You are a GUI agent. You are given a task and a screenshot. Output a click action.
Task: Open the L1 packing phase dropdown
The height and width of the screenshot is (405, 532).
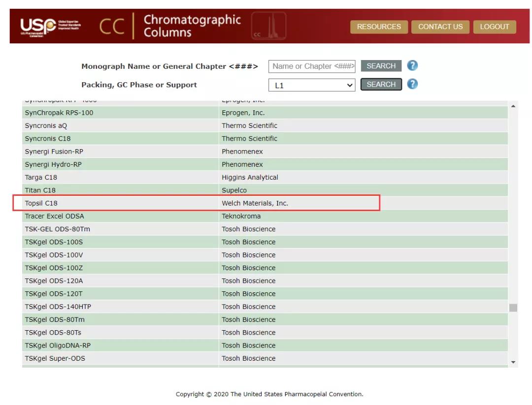point(312,85)
